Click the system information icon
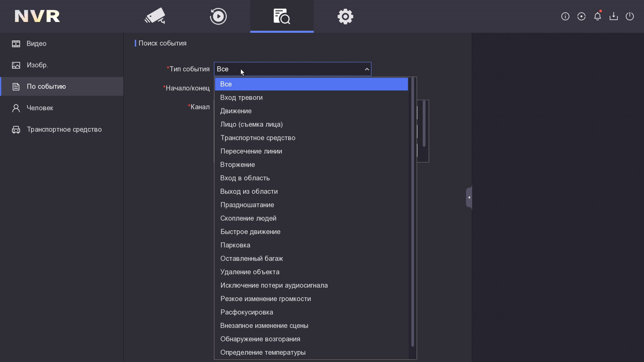The height and width of the screenshot is (362, 644). point(565,17)
